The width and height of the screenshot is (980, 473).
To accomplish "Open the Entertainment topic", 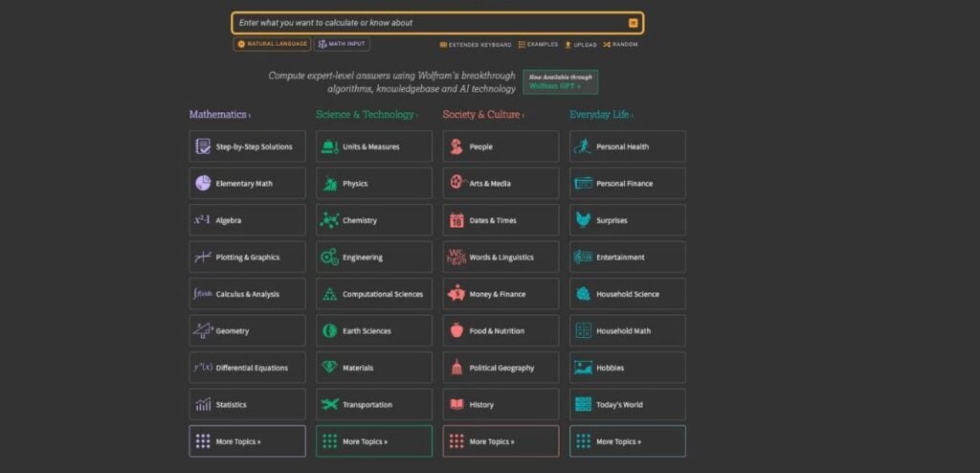I will (x=628, y=258).
